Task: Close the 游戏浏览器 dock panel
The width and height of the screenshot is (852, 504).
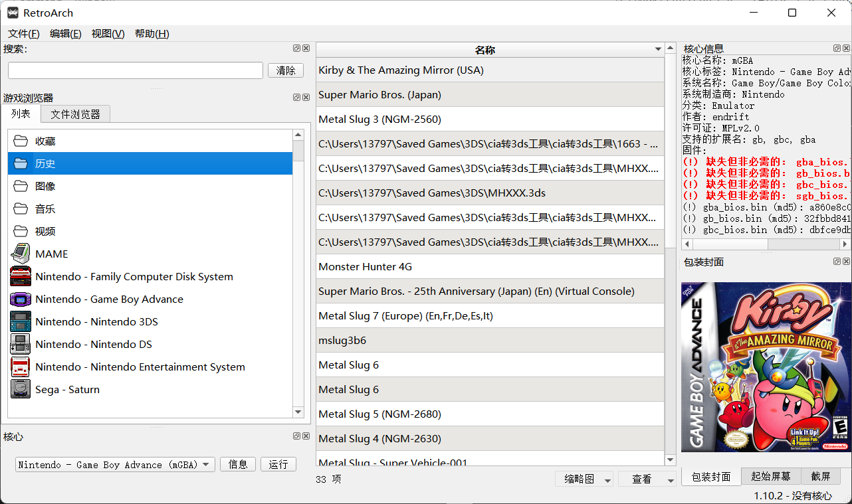Action: click(x=306, y=98)
